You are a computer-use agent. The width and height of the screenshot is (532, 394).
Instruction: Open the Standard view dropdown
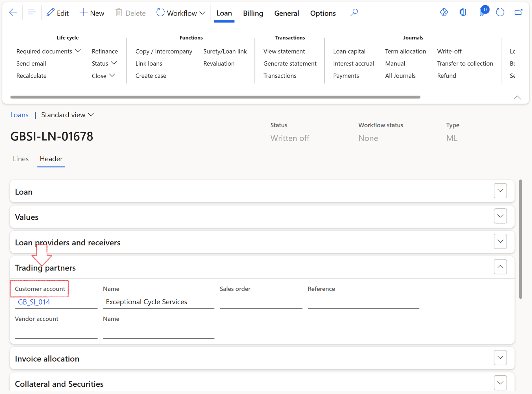(67, 115)
